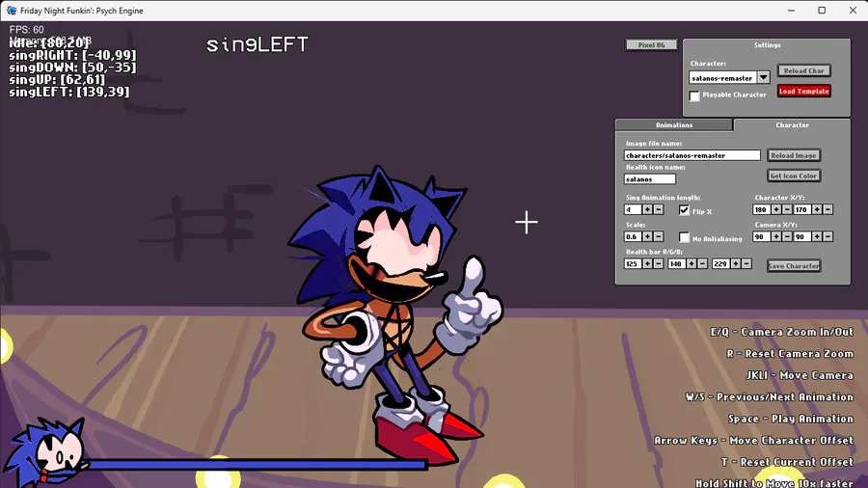Decrease Camera Y value with minus
This screenshot has height=488, width=868.
827,237
